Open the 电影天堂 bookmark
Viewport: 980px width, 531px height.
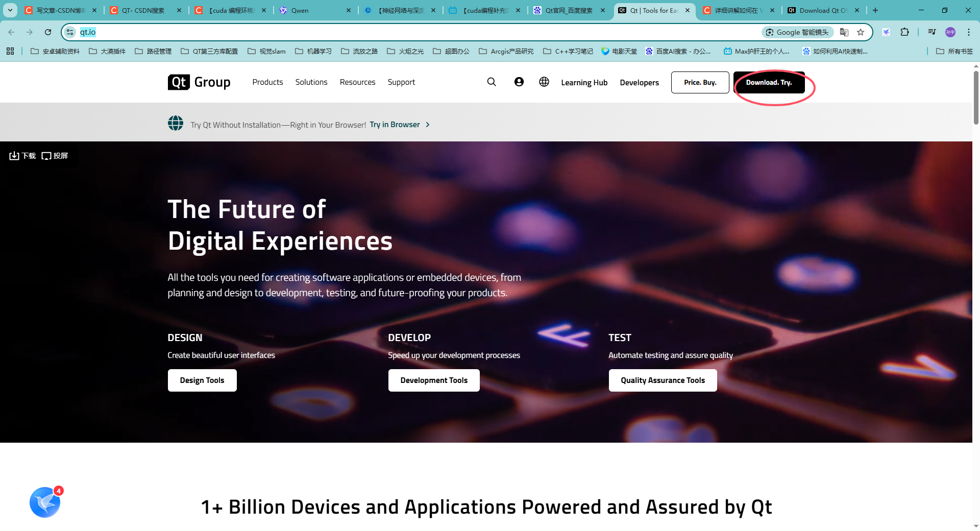(619, 51)
